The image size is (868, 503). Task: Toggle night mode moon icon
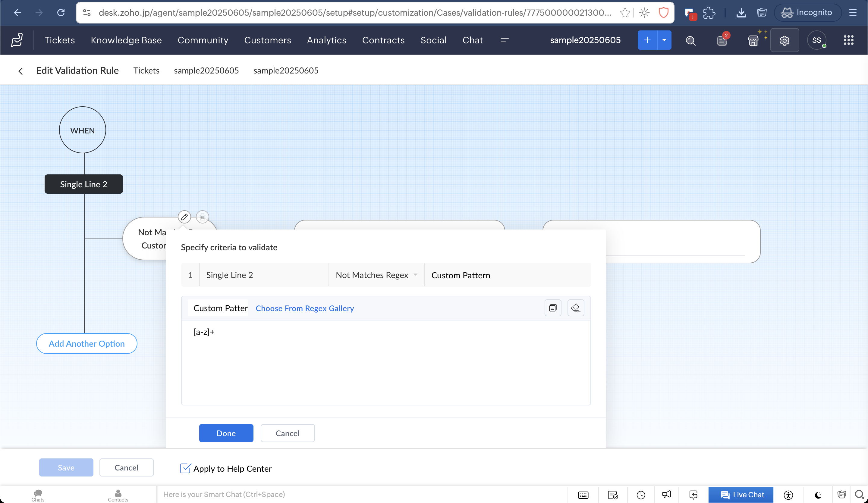[x=818, y=495]
